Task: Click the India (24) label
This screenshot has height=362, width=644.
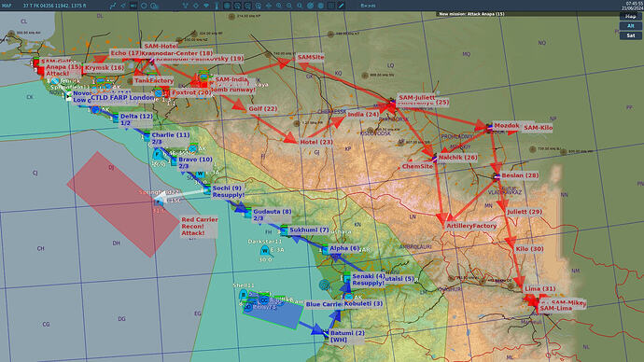Action: (363, 115)
